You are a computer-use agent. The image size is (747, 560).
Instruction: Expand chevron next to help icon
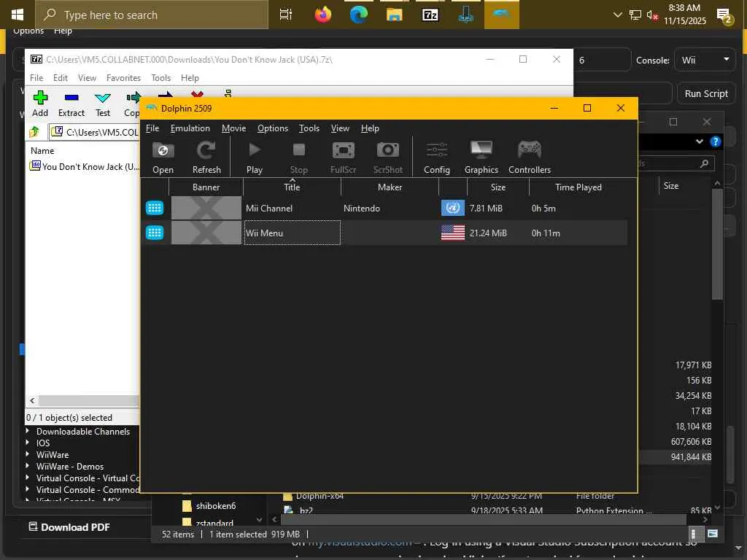coord(699,141)
